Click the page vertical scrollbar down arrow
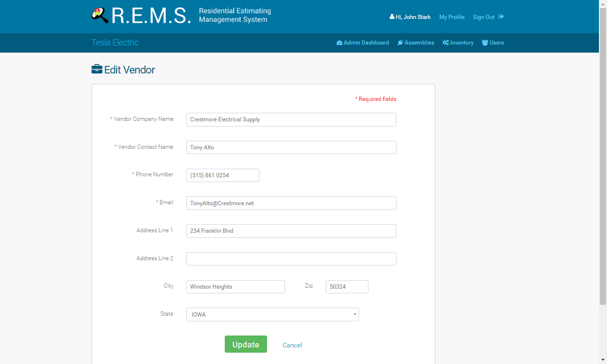Viewport: 607px width, 364px height. (603, 360)
